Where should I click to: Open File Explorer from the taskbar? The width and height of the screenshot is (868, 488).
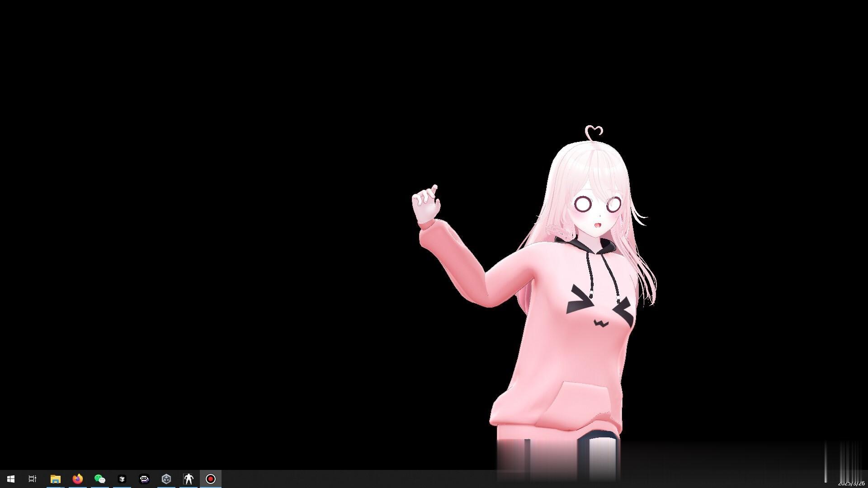coord(55,479)
